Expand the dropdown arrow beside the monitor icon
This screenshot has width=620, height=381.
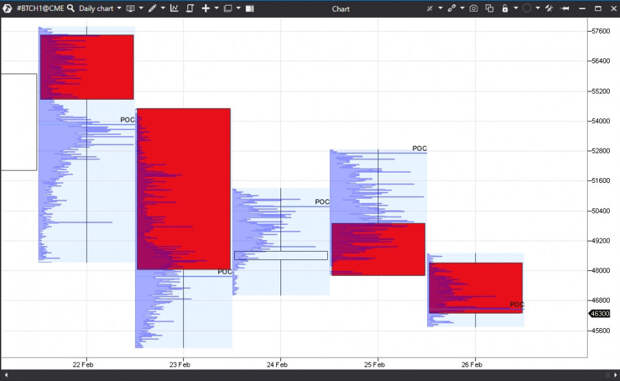tap(141, 8)
